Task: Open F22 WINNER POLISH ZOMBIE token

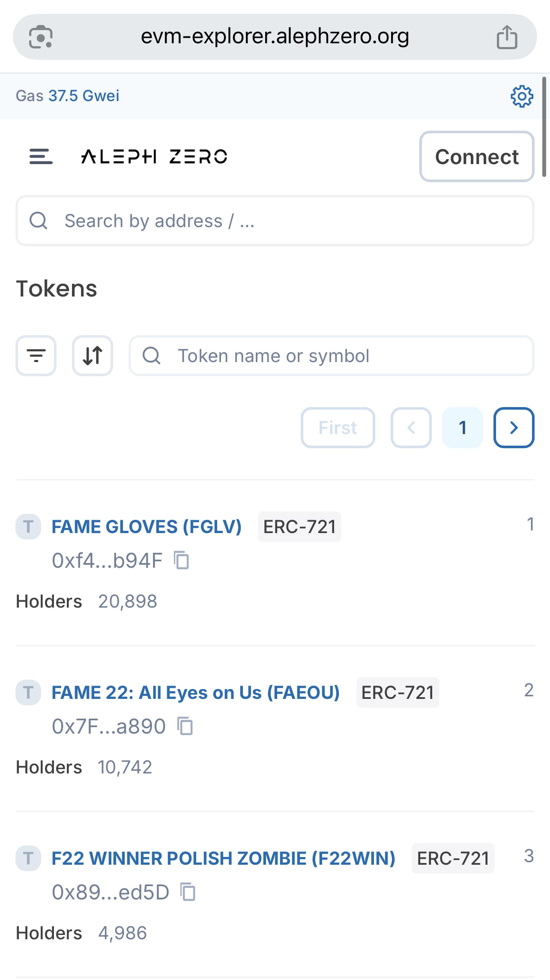Action: click(x=223, y=858)
